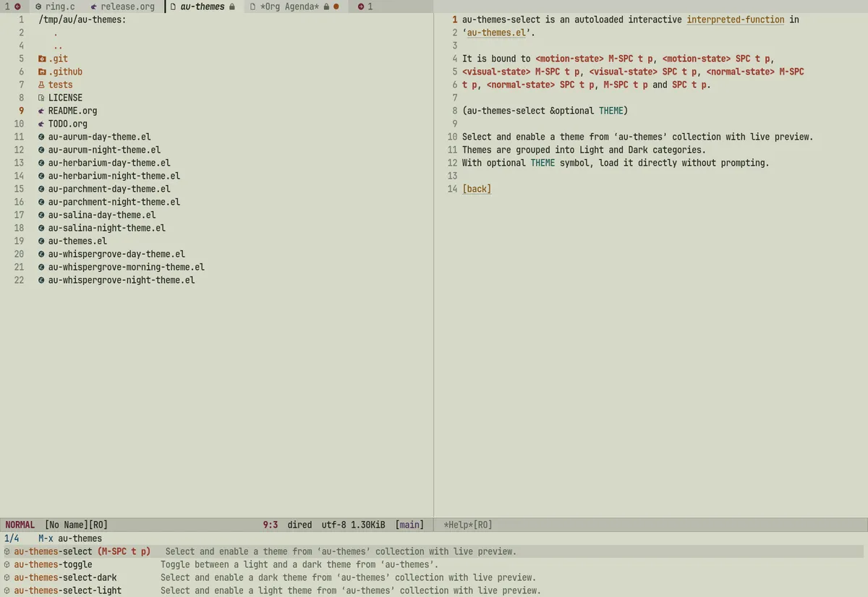Screen dimensions: 868x597
Task: Open au-salina-night-theme.el file name
Action: [x=107, y=228]
